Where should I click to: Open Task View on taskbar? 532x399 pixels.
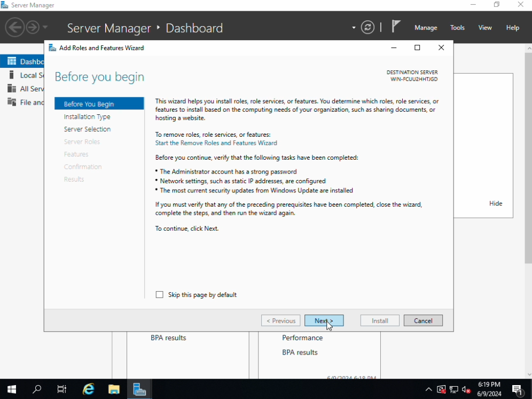62,389
